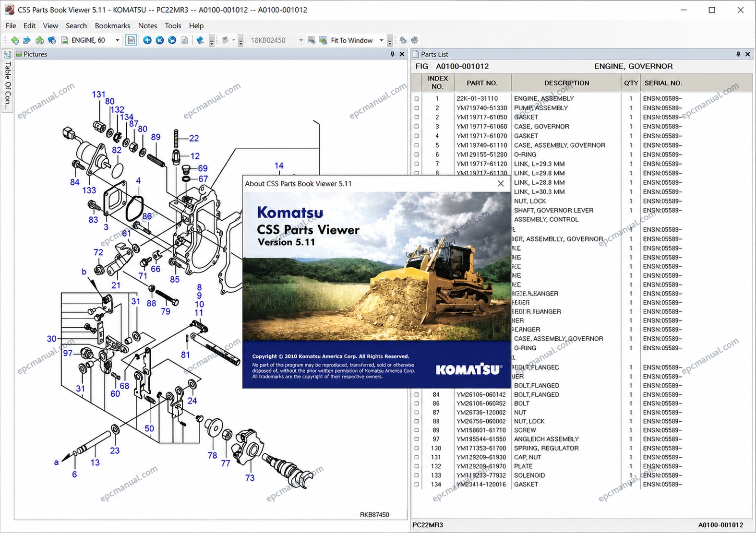Select the CAP, NUT row description

point(528,458)
